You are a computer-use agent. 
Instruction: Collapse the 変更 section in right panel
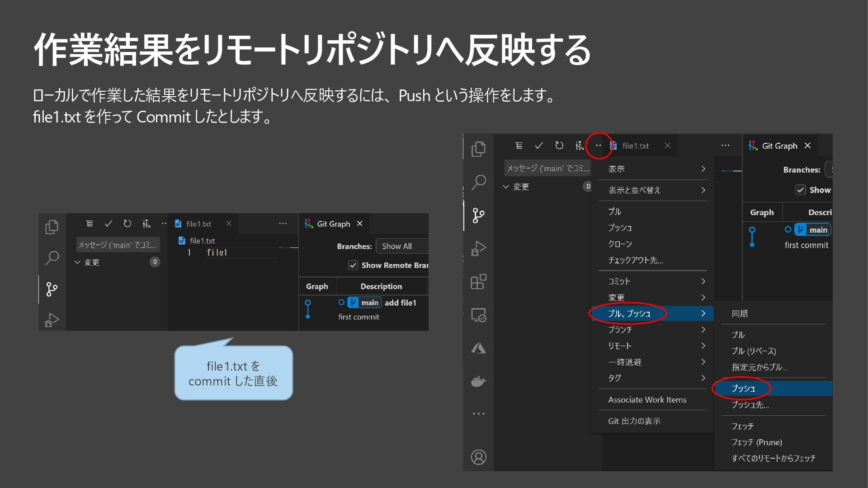point(506,187)
